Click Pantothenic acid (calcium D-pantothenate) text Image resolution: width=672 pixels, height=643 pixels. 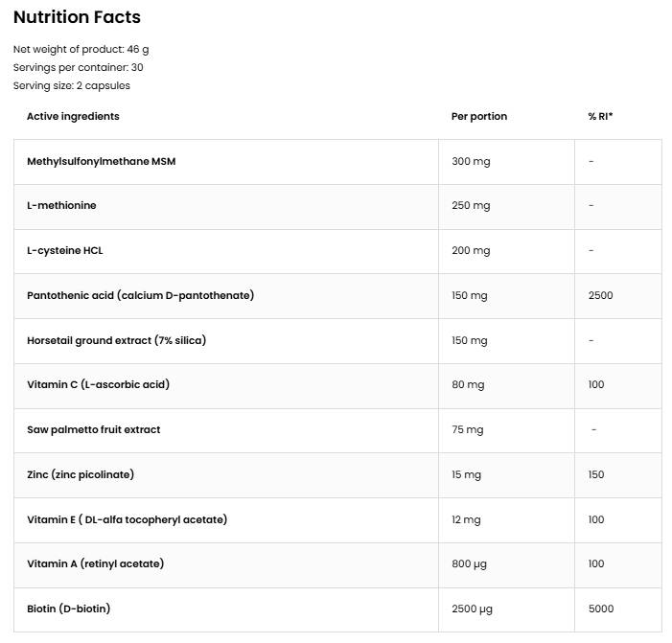click(x=140, y=295)
